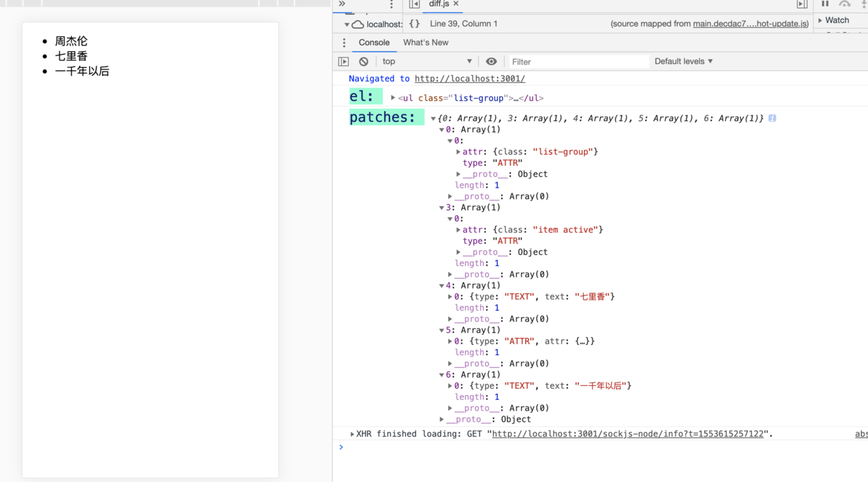Expand the TEXT entry "七里香"

(450, 297)
